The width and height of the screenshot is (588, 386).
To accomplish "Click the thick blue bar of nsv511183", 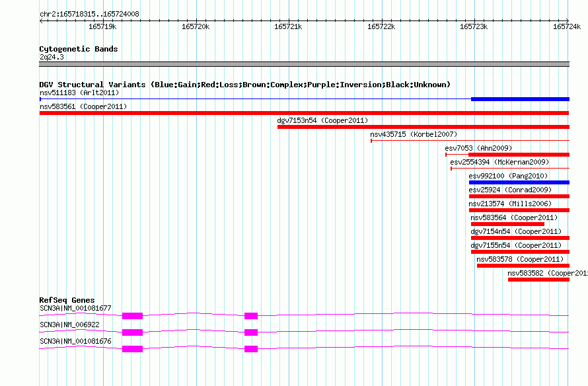I will pos(520,99).
